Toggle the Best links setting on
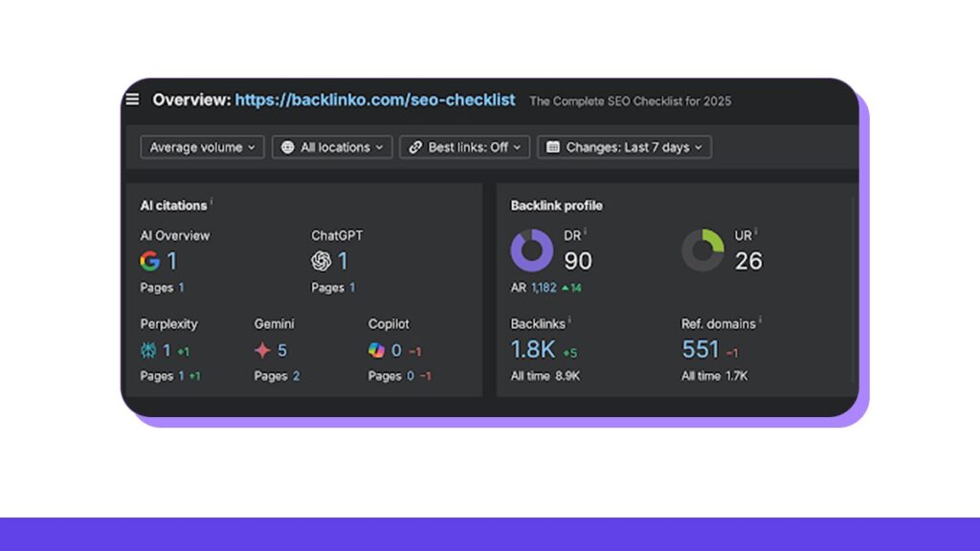Image resolution: width=980 pixels, height=551 pixels. point(465,147)
